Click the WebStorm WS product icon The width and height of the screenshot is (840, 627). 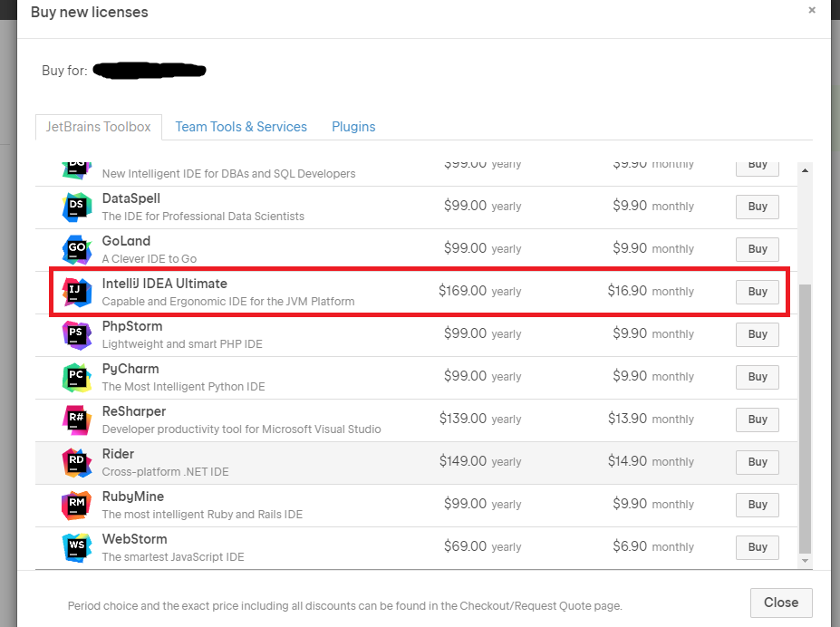coord(77,547)
